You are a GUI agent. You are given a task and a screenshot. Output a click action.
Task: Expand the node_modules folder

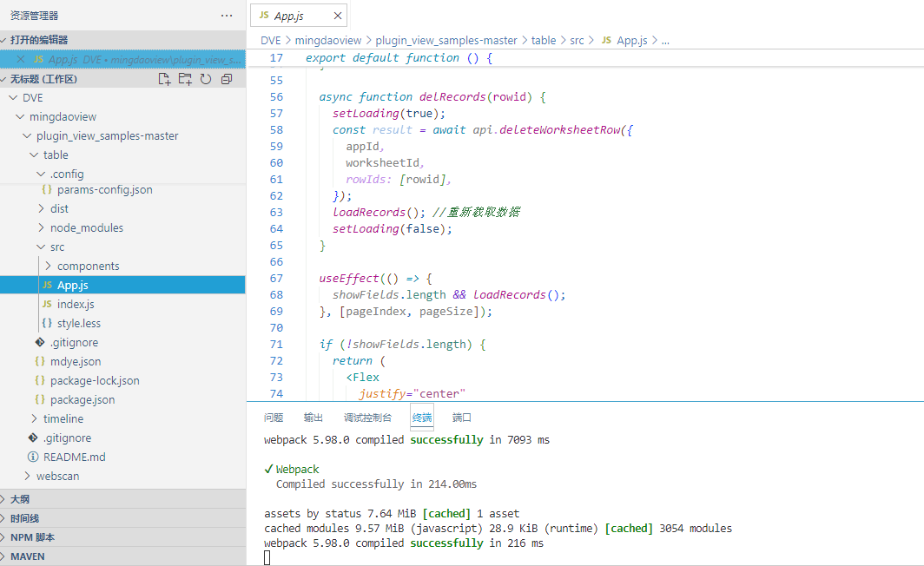86,227
